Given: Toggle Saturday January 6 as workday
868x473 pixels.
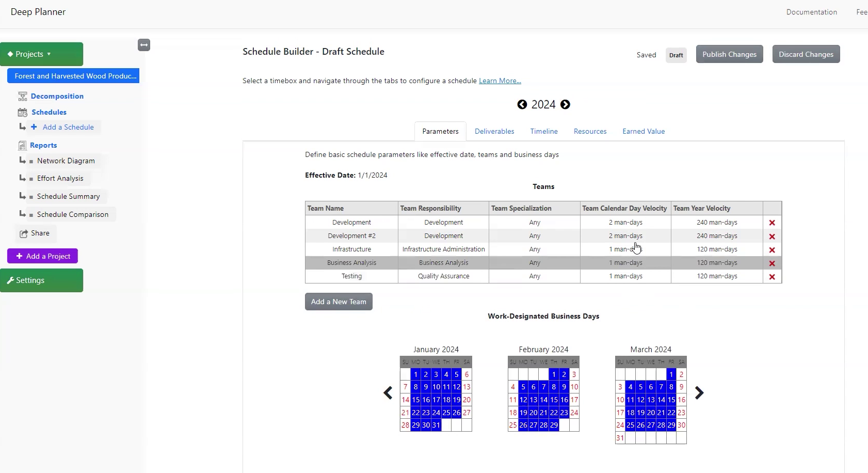Looking at the screenshot, I should click(x=467, y=374).
